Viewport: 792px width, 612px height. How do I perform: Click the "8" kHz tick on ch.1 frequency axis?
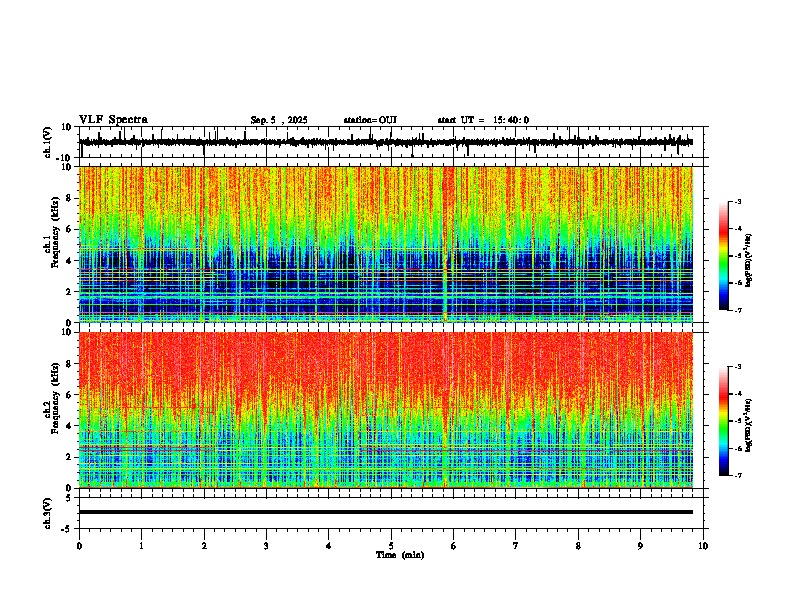[70, 198]
